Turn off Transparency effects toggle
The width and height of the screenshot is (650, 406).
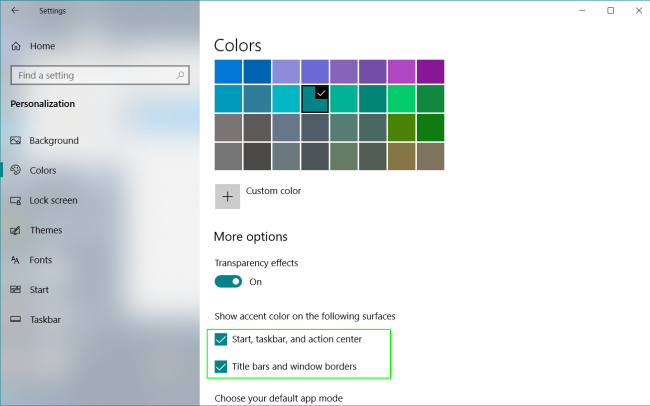(228, 282)
